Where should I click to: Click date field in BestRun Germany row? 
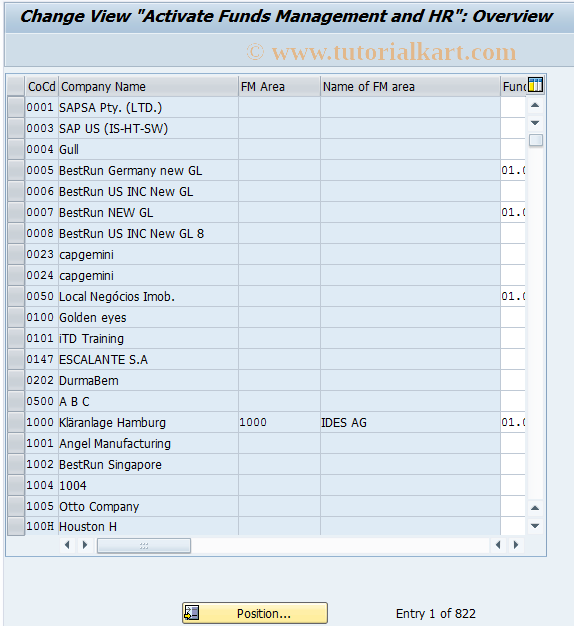(x=513, y=170)
